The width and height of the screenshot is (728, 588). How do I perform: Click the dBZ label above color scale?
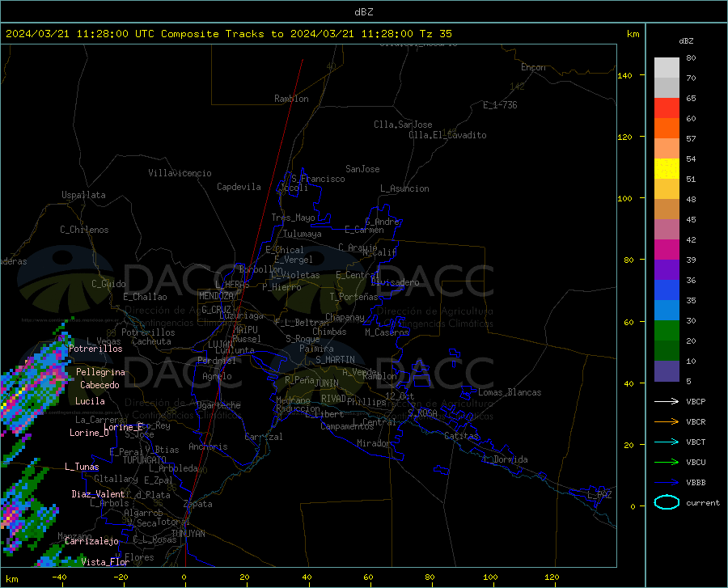(x=686, y=40)
